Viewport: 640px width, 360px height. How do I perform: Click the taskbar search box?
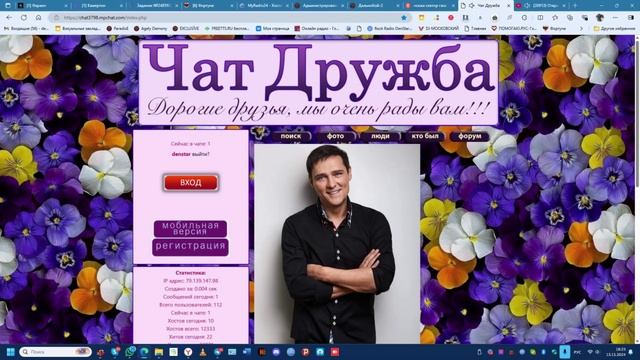pyautogui.click(x=55, y=352)
